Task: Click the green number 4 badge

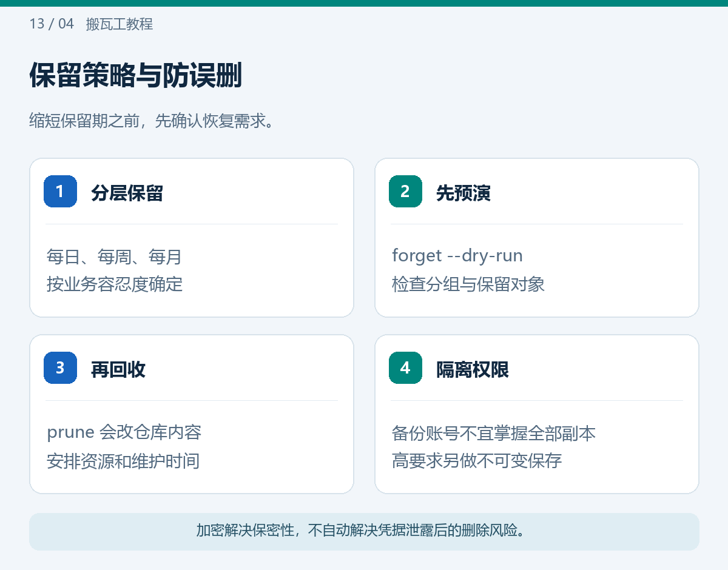Action: (x=405, y=367)
